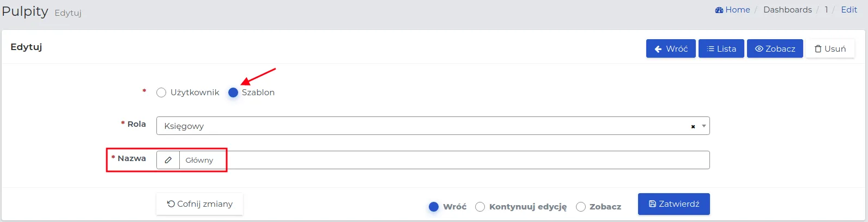This screenshot has height=222, width=868.
Task: Click the dashboard icon next to Home
Action: pyautogui.click(x=719, y=10)
